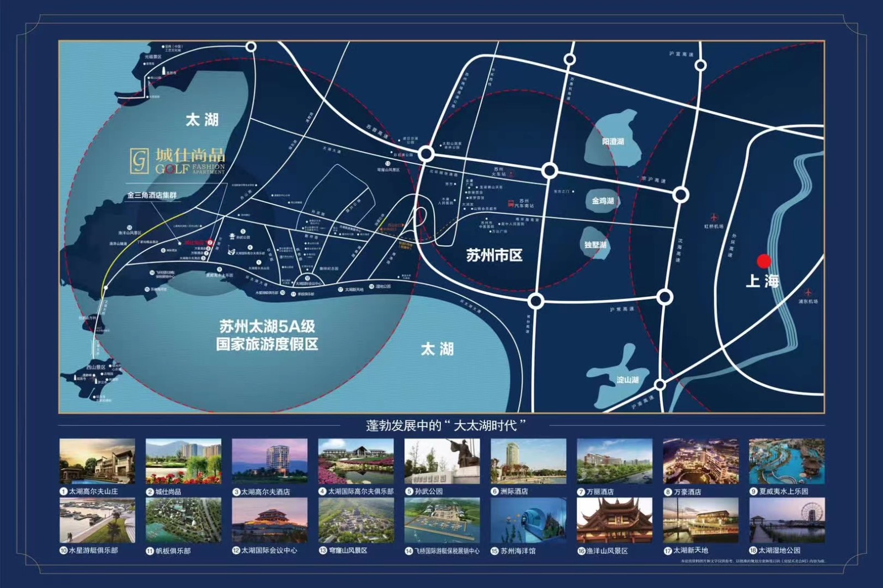Click the red Shanghai location dot
Viewport: 883px width, 588px height.
(x=764, y=261)
